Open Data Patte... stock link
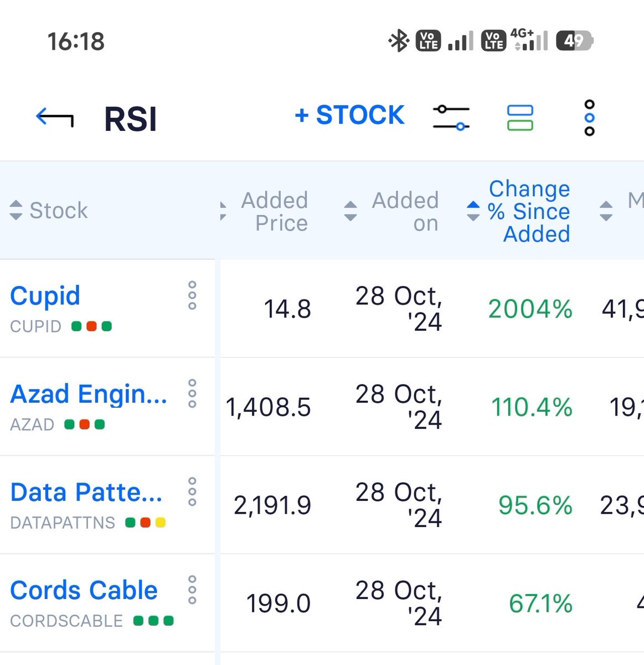The width and height of the screenshot is (644, 665). point(86,492)
